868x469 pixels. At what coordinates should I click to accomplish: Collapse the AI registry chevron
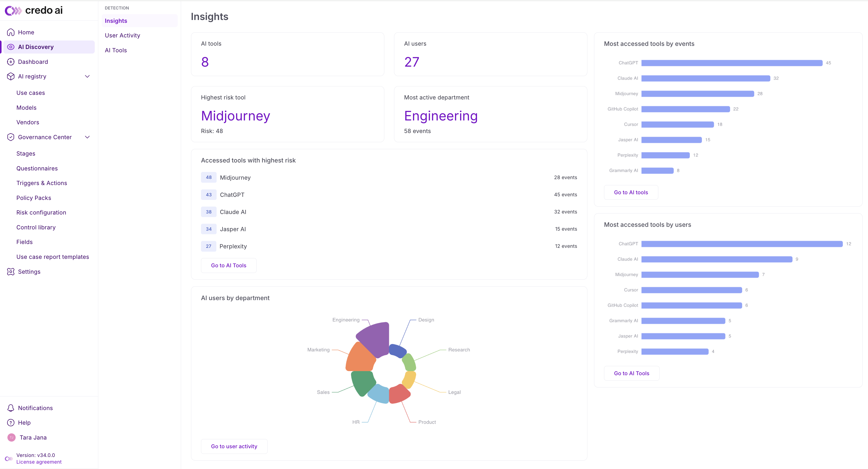(x=87, y=77)
